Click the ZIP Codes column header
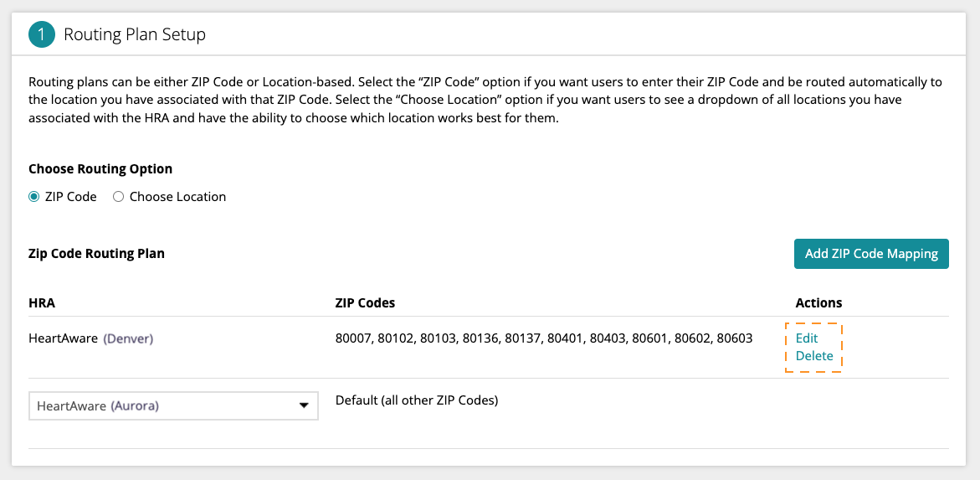Image resolution: width=980 pixels, height=480 pixels. [x=365, y=303]
